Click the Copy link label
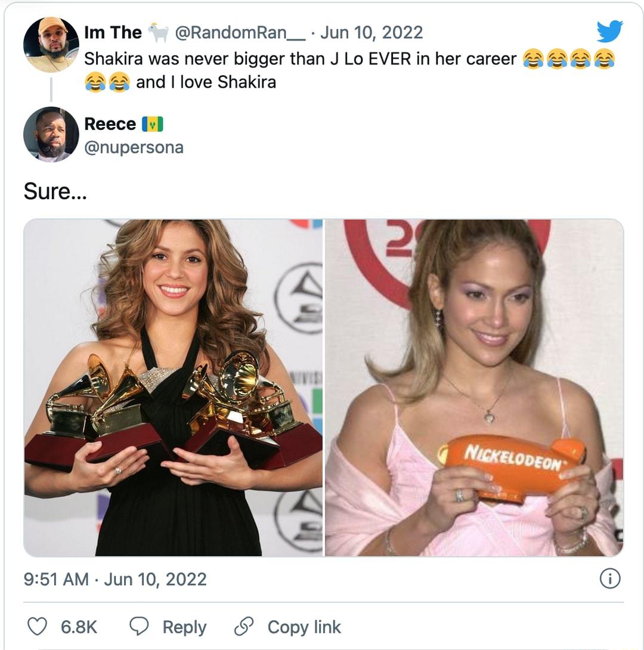 304,627
